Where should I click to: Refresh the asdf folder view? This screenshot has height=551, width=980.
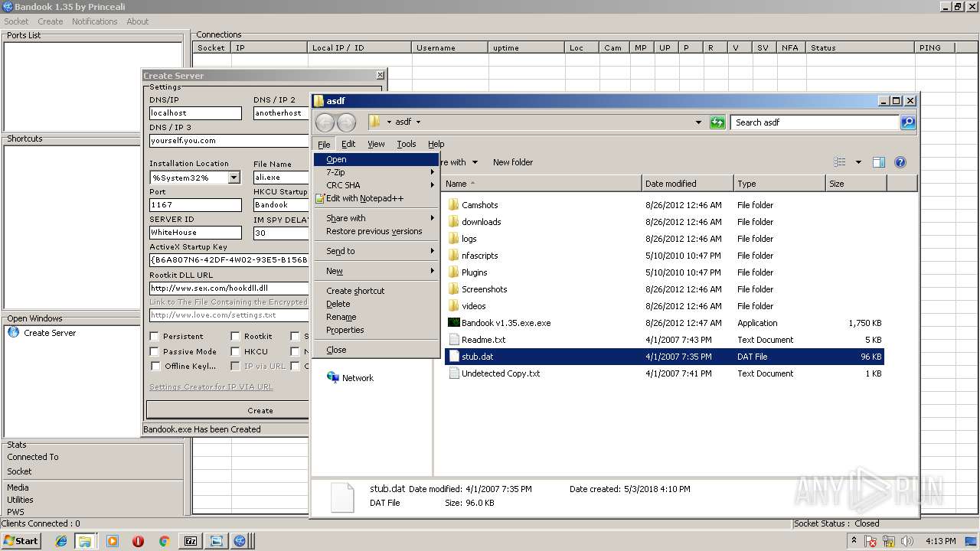(x=717, y=122)
